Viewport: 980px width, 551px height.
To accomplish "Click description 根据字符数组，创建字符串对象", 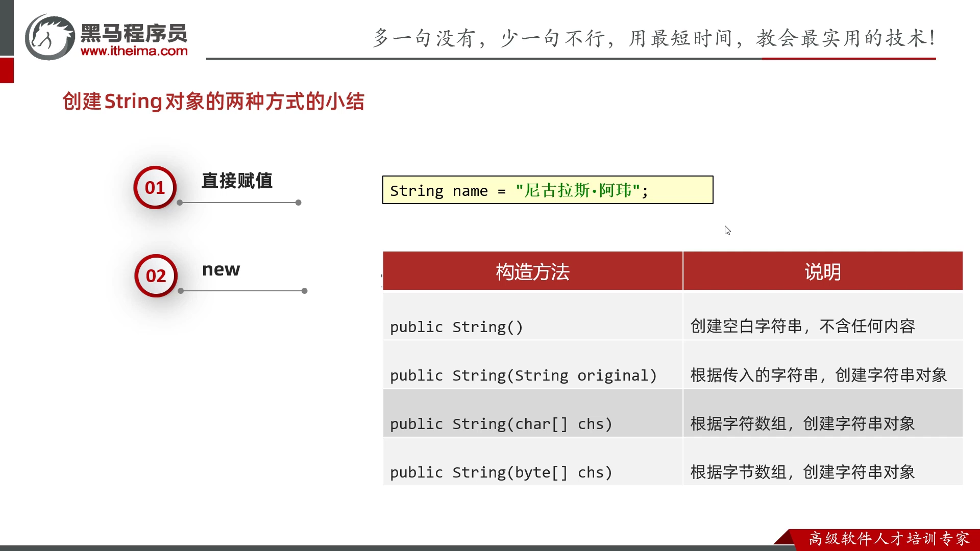I will pyautogui.click(x=802, y=423).
